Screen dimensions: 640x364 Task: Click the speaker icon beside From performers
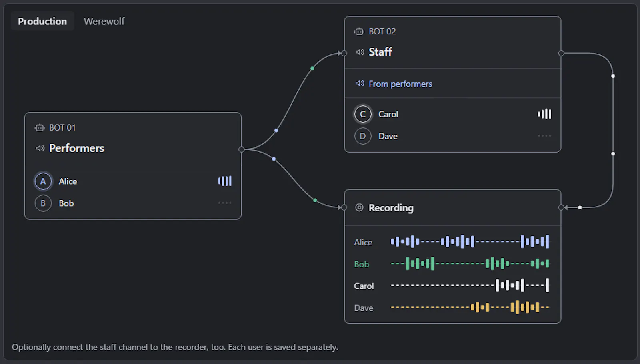point(360,83)
